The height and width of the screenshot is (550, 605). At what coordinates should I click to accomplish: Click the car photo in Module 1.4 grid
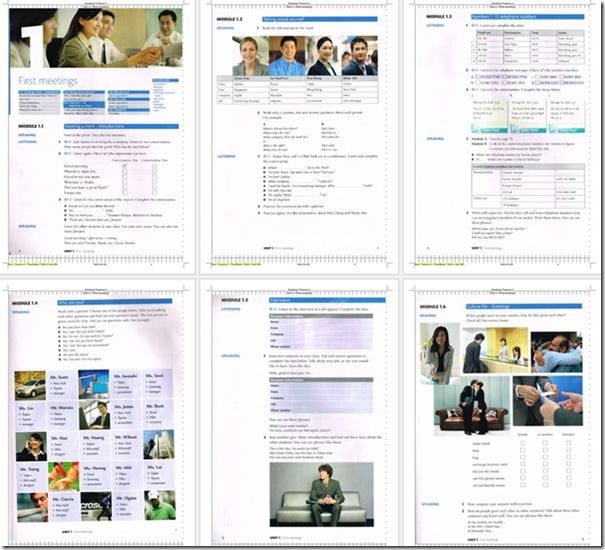coord(30,385)
